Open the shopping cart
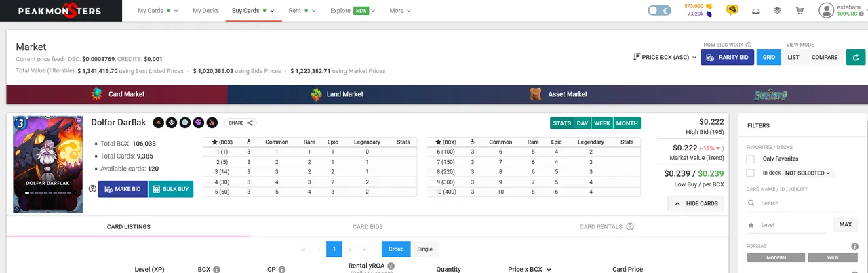The width and height of the screenshot is (868, 273). [800, 11]
